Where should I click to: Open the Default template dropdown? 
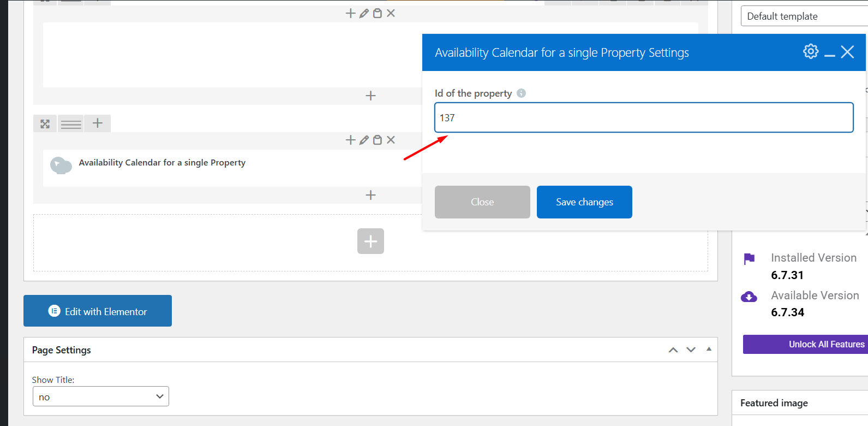[803, 16]
